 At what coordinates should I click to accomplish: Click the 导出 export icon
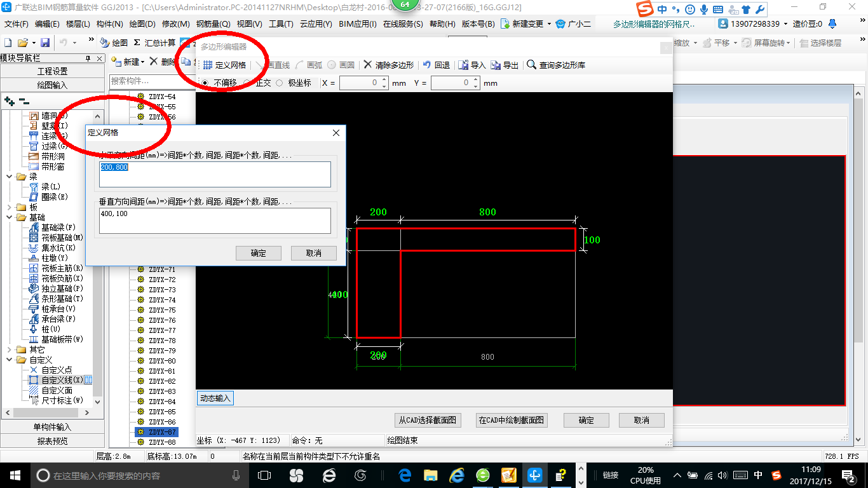[496, 65]
